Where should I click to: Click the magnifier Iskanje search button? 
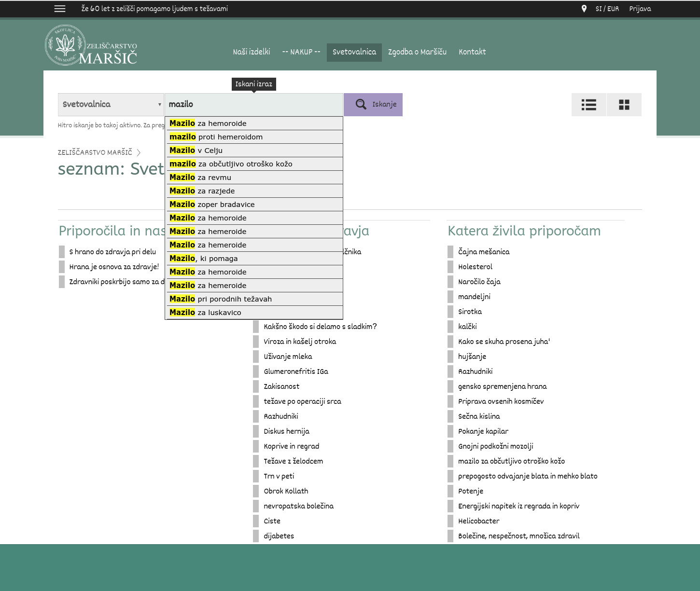[373, 105]
